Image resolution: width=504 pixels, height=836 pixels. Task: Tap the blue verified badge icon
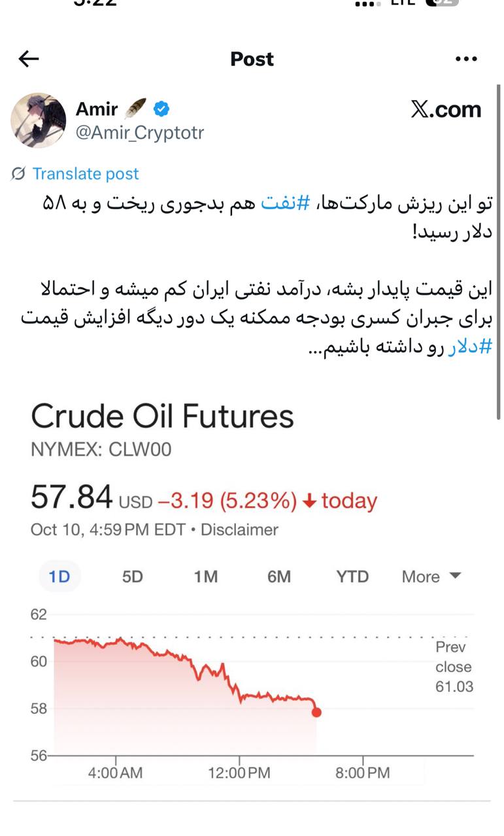[161, 108]
